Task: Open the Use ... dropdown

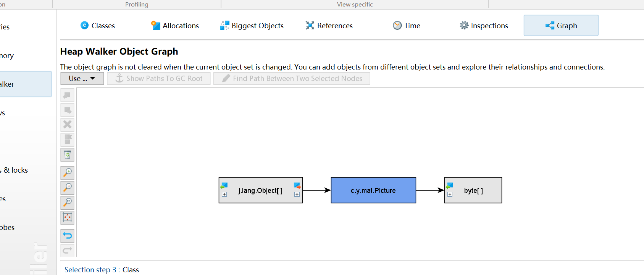Action: 82,78
